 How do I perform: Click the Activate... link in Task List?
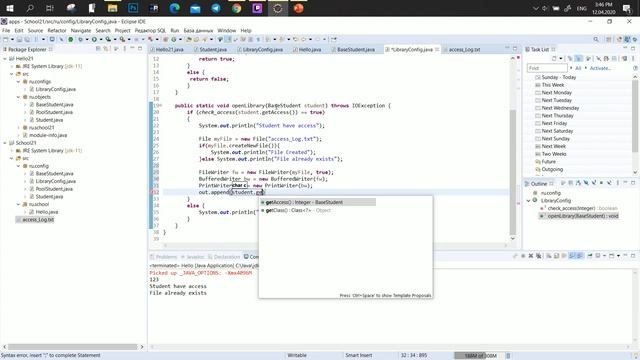point(600,68)
